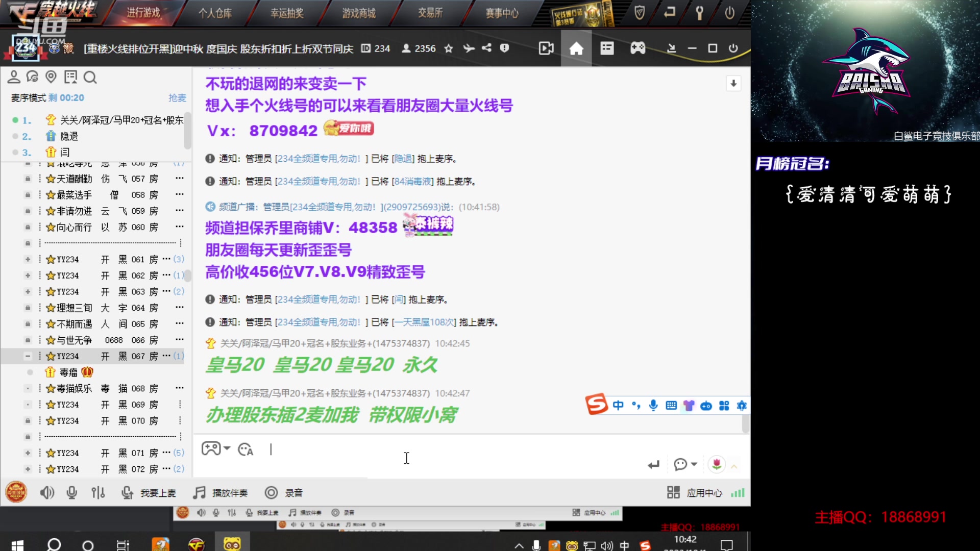
Task: Toggle the 录音 recording button
Action: pos(284,493)
